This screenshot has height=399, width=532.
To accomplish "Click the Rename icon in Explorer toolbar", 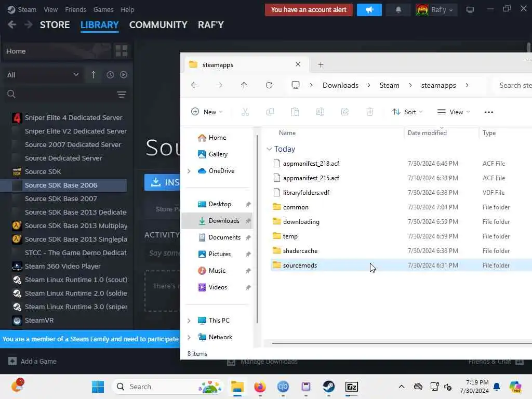I will [320, 112].
